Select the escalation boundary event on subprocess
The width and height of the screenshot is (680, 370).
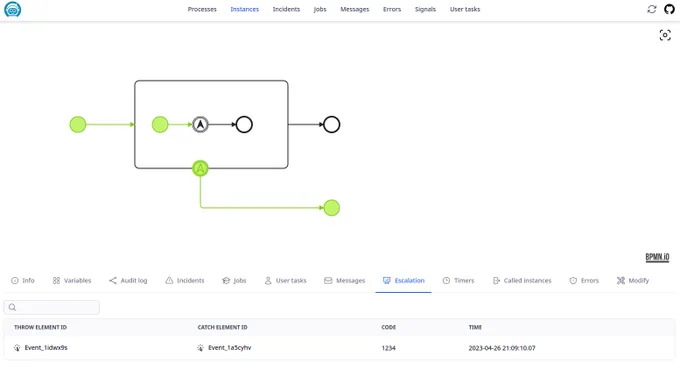pos(200,168)
